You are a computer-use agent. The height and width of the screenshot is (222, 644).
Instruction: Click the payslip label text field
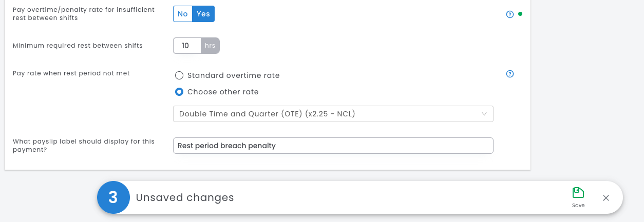point(333,146)
